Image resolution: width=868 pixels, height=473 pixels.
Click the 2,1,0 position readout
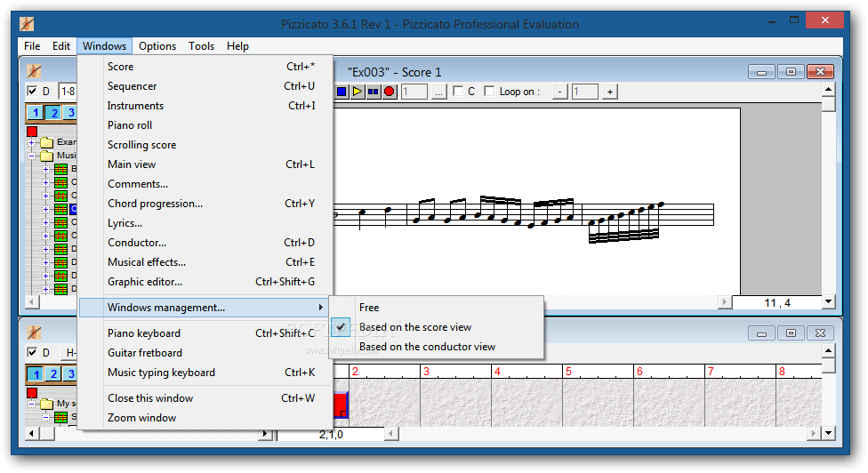(331, 434)
